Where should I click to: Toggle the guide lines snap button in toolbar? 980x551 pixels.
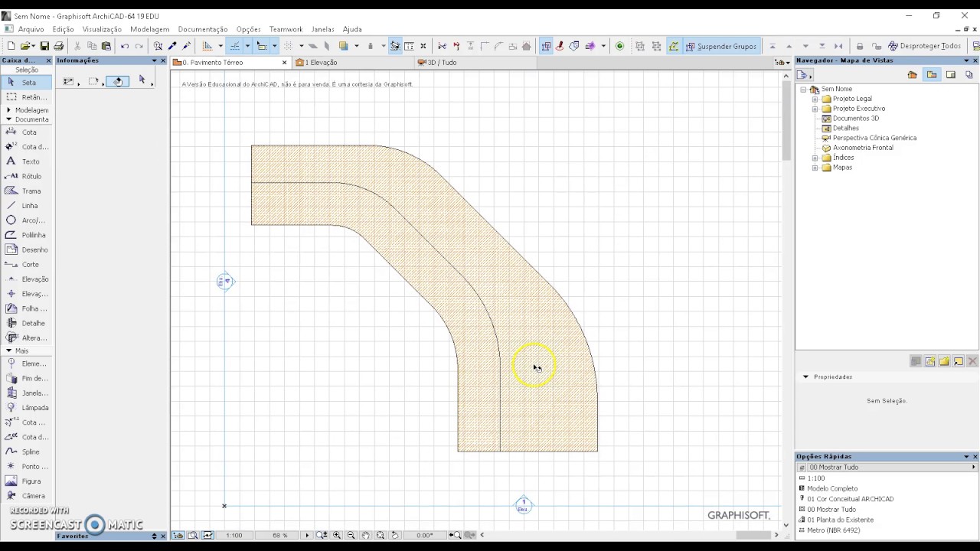pyautogui.click(x=235, y=46)
